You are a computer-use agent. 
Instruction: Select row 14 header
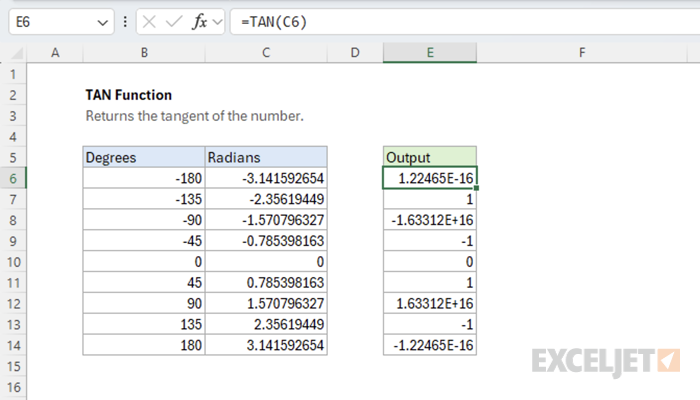click(13, 346)
